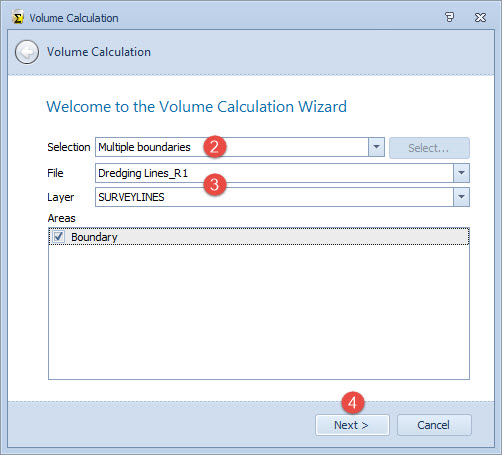Viewport: 502px width, 455px height.
Task: Click the grayed Select... button
Action: 429,148
